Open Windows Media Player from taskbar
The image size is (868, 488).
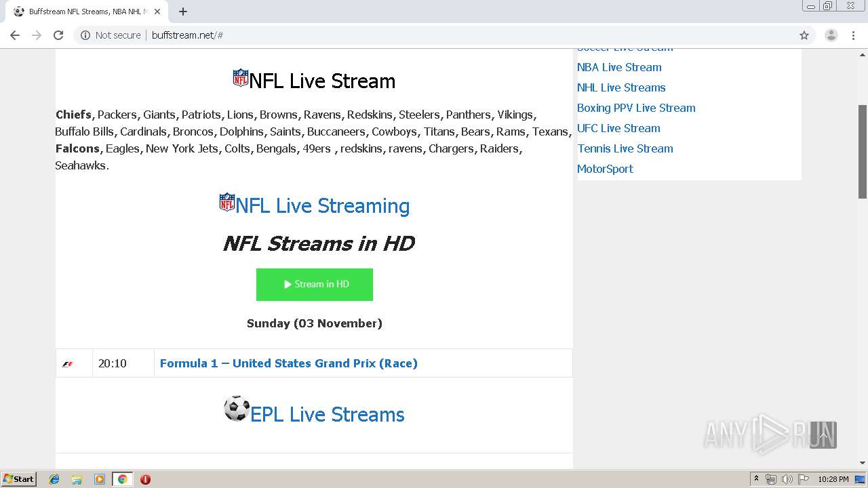pos(100,479)
